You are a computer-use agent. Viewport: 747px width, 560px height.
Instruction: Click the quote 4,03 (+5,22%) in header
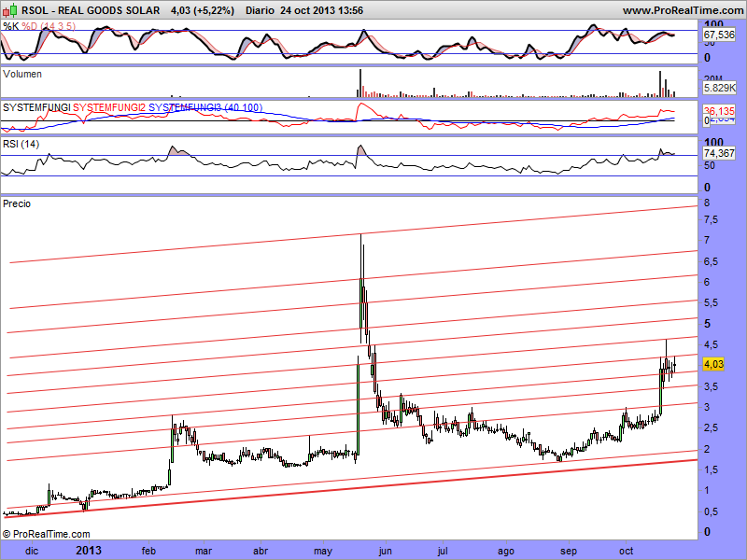(203, 10)
